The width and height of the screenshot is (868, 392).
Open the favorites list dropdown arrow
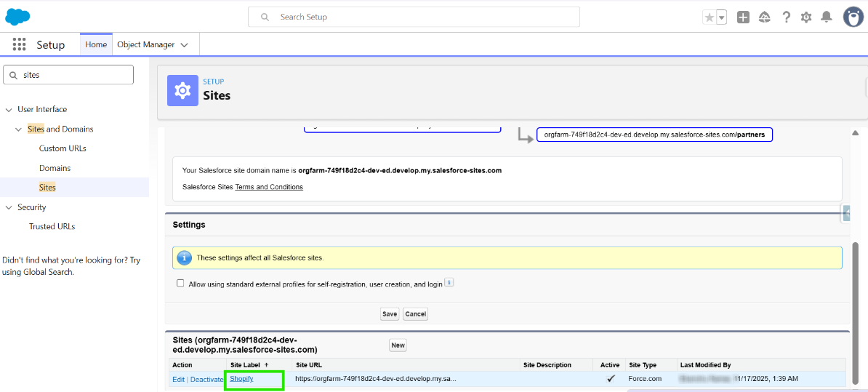click(x=721, y=17)
